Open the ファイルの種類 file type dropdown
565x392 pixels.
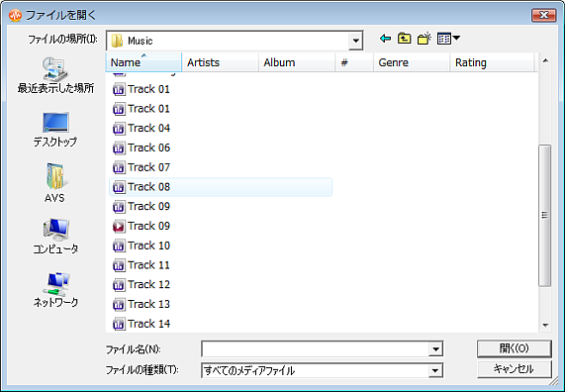coord(435,370)
